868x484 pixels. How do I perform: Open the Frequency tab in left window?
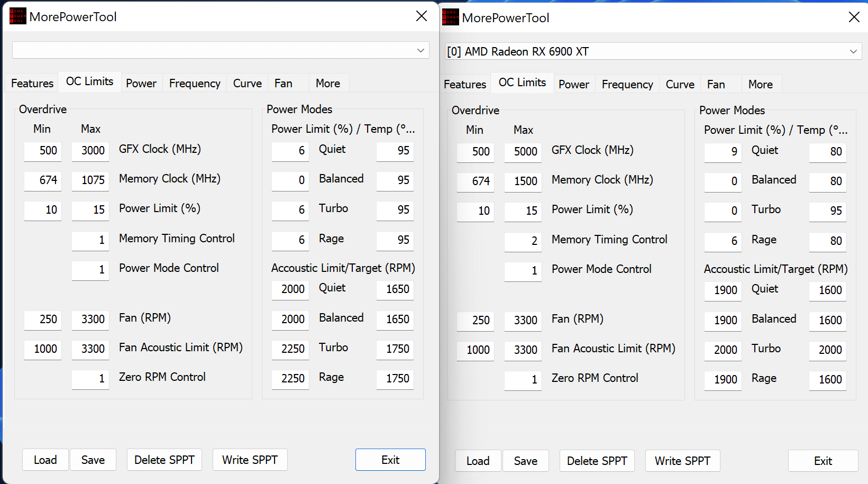(x=195, y=83)
